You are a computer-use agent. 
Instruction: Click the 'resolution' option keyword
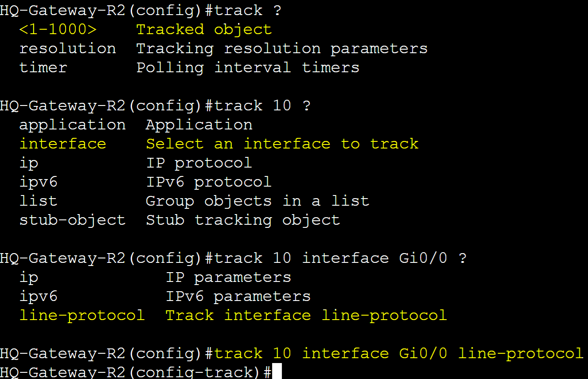[x=68, y=48]
